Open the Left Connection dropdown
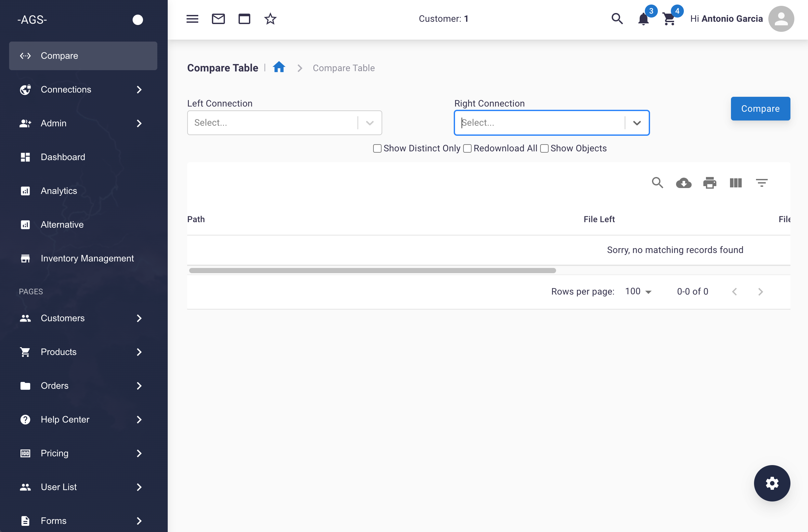 click(284, 123)
